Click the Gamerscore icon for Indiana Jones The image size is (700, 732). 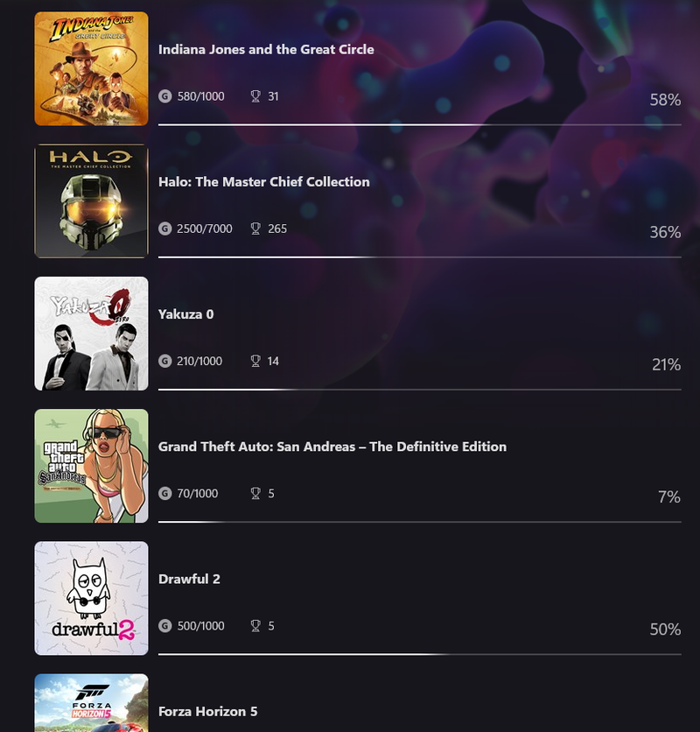pos(164,96)
